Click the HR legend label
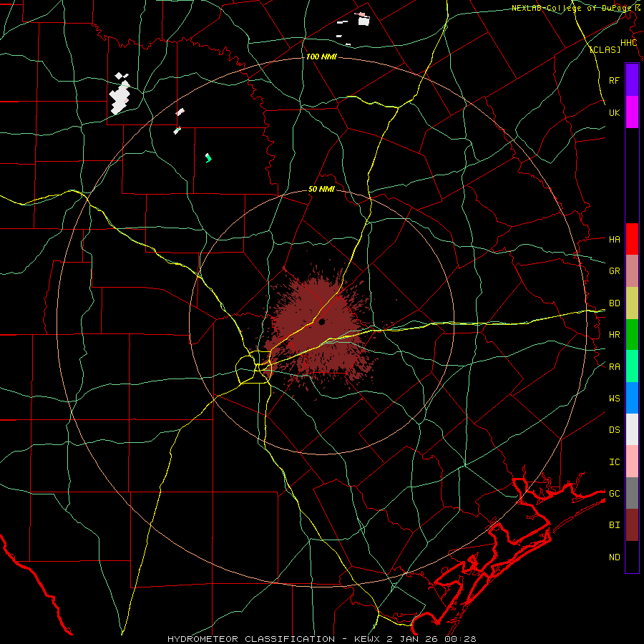Image resolution: width=644 pixels, height=644 pixels. (x=615, y=335)
